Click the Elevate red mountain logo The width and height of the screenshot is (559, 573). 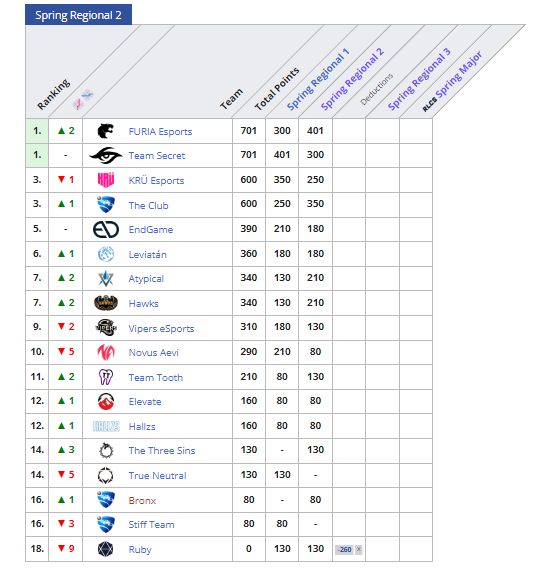tap(106, 401)
